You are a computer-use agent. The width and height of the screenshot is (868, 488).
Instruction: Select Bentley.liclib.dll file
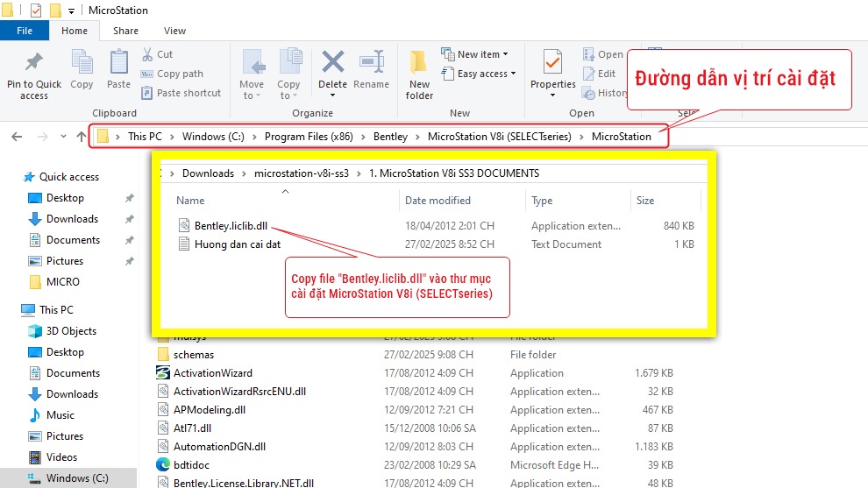point(231,226)
